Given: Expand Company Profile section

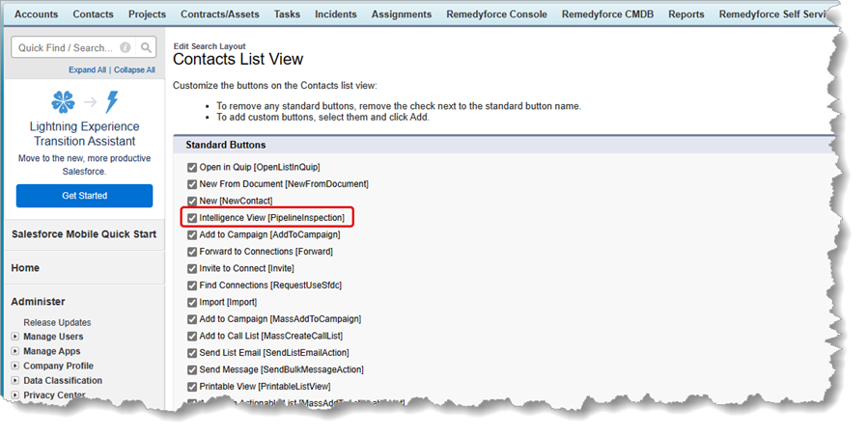Looking at the screenshot, I should [14, 366].
